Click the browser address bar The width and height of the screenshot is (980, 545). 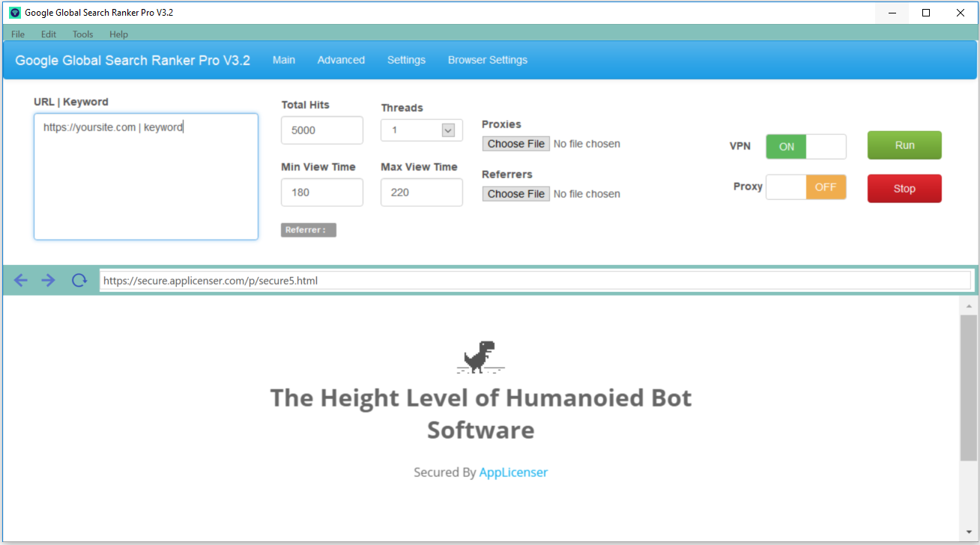pyautogui.click(x=534, y=281)
